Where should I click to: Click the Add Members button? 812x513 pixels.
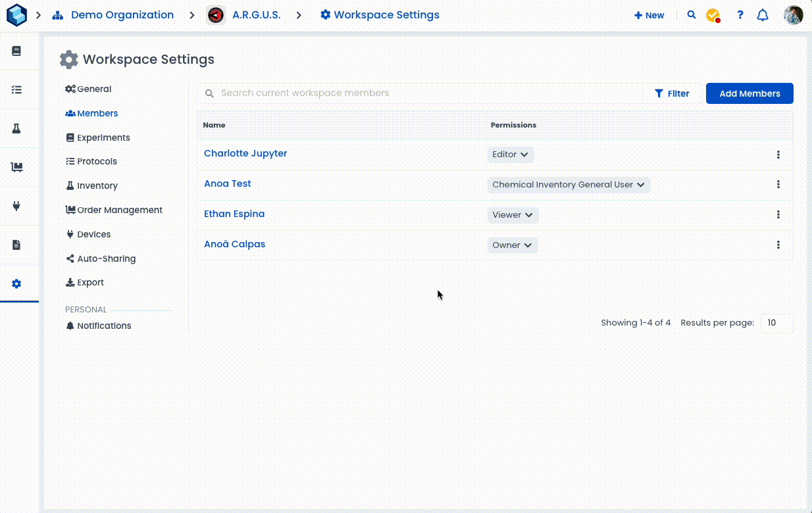pos(749,93)
